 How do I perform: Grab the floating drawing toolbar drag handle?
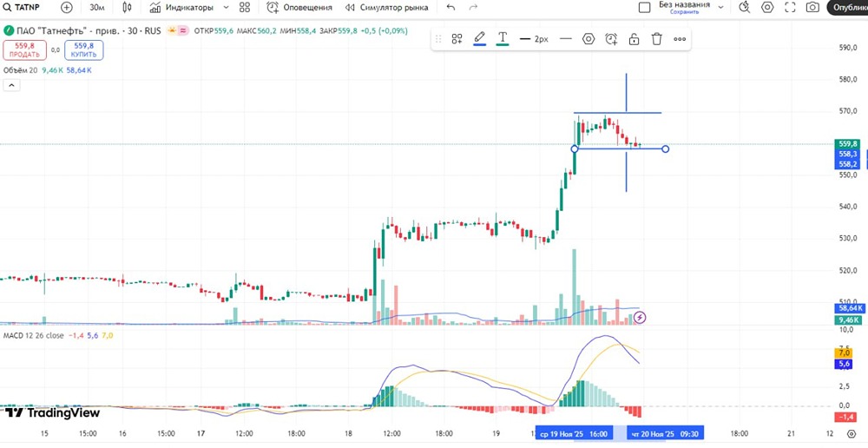tap(438, 39)
